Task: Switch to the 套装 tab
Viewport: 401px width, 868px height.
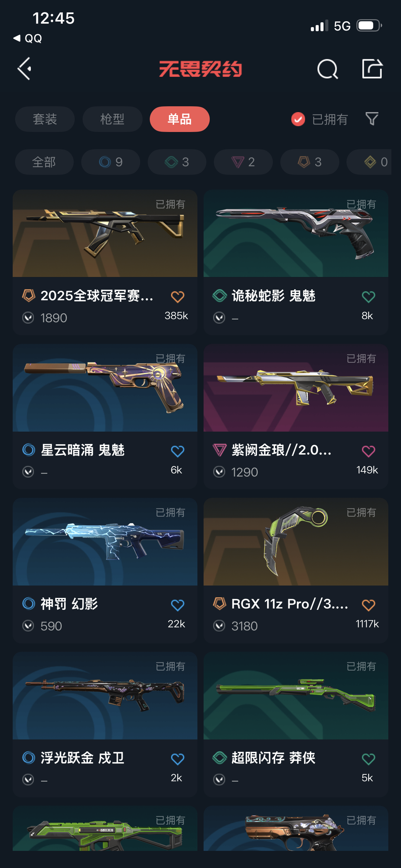Action: (45, 119)
